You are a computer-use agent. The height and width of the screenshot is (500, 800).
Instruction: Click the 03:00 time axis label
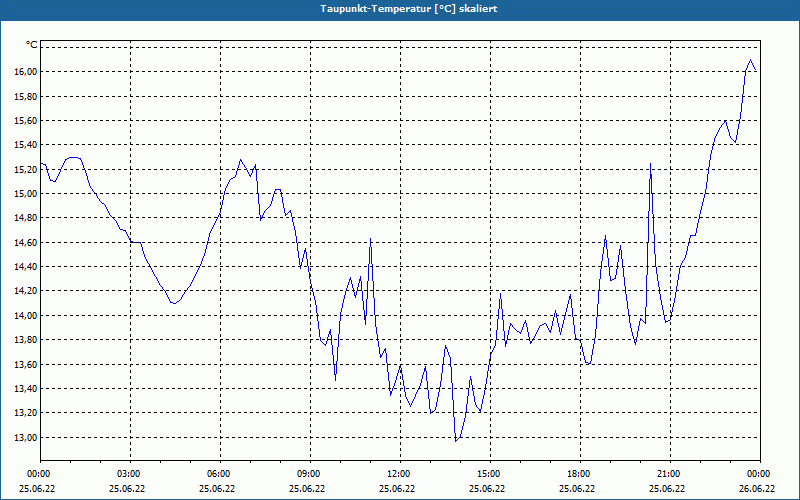pyautogui.click(x=131, y=473)
